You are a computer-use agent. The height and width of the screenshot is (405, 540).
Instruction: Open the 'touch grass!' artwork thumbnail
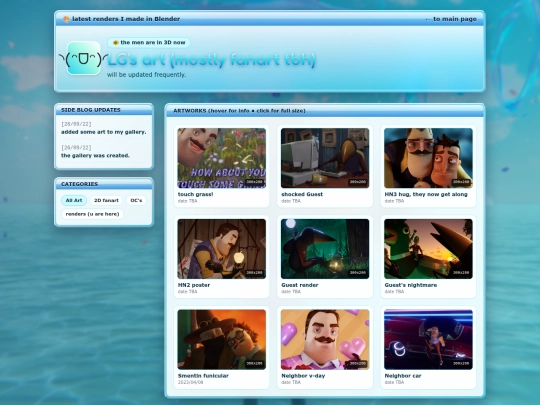[x=221, y=158]
